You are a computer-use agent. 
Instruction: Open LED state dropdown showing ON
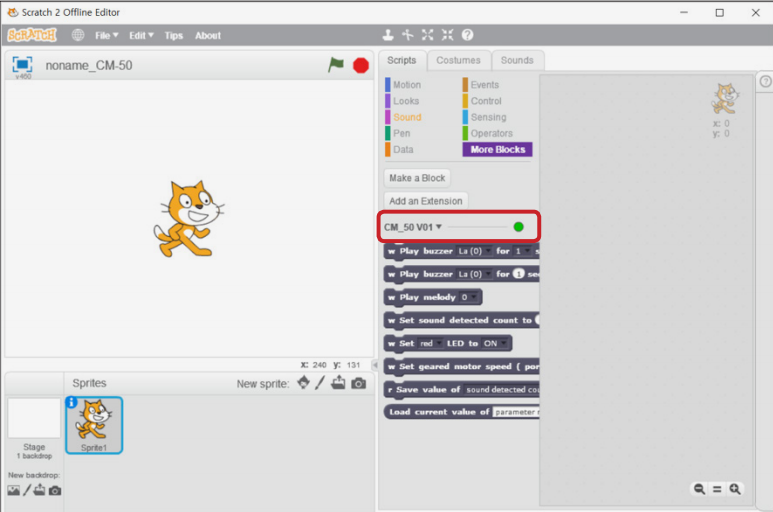click(x=494, y=343)
